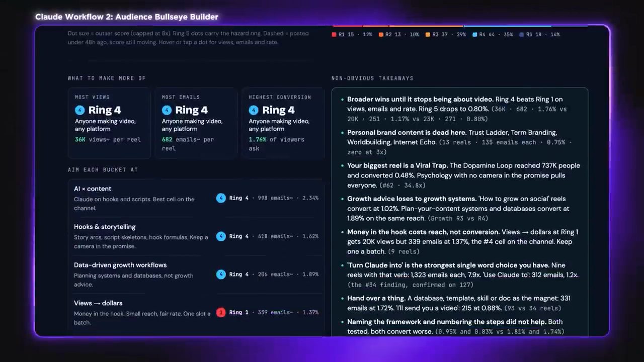644x362 pixels.
Task: Click '36K views~ per reel' stat
Action: pyautogui.click(x=108, y=140)
